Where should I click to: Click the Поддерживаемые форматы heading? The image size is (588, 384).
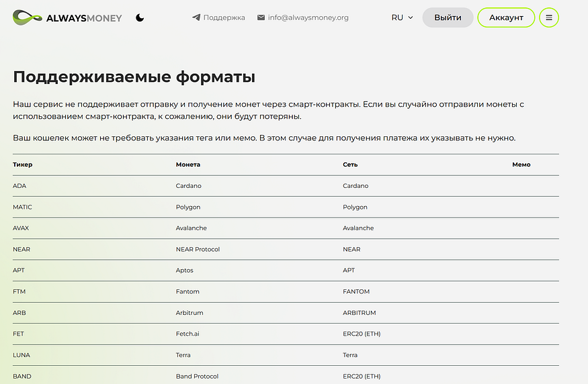(134, 77)
